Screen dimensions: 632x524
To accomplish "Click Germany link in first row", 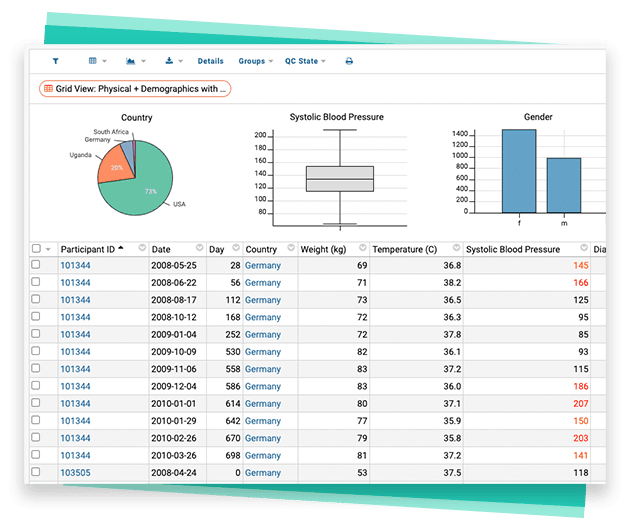I will pyautogui.click(x=262, y=266).
